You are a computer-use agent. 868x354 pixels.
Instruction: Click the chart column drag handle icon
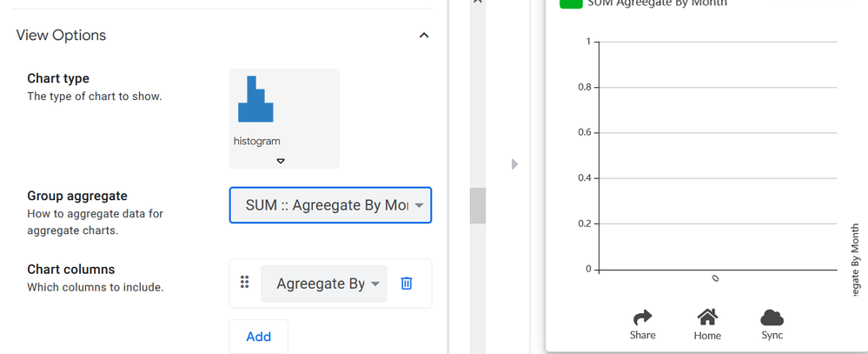245,282
